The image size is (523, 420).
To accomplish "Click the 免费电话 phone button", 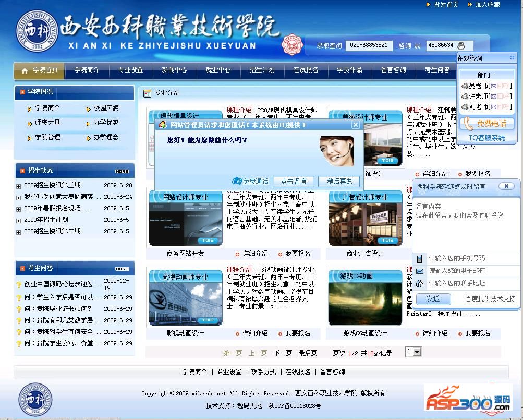I will point(486,124).
